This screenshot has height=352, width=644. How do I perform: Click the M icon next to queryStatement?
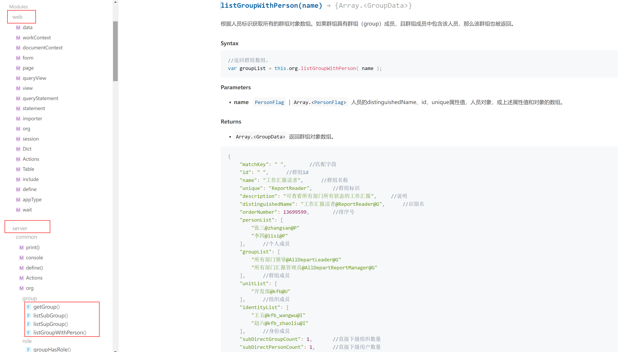click(18, 99)
